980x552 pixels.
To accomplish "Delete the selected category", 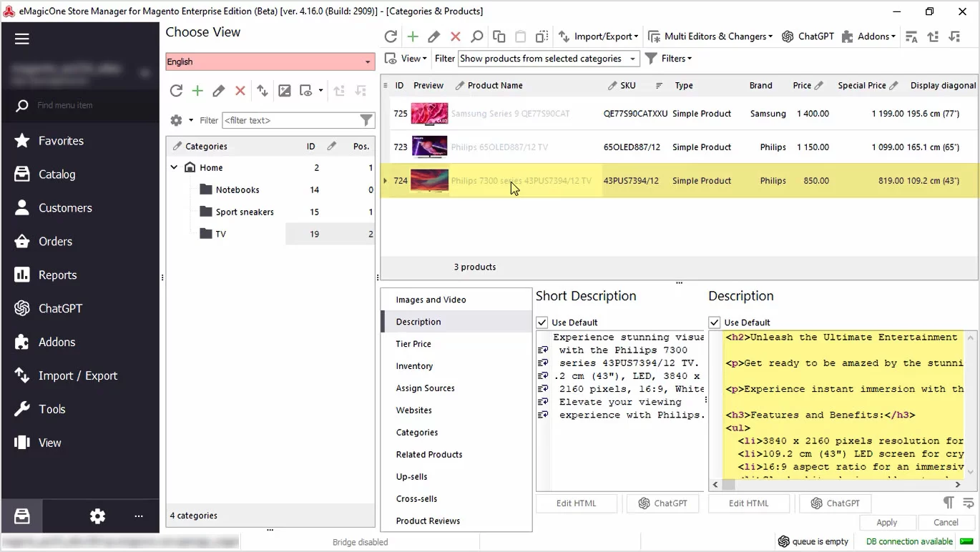I will [x=240, y=91].
